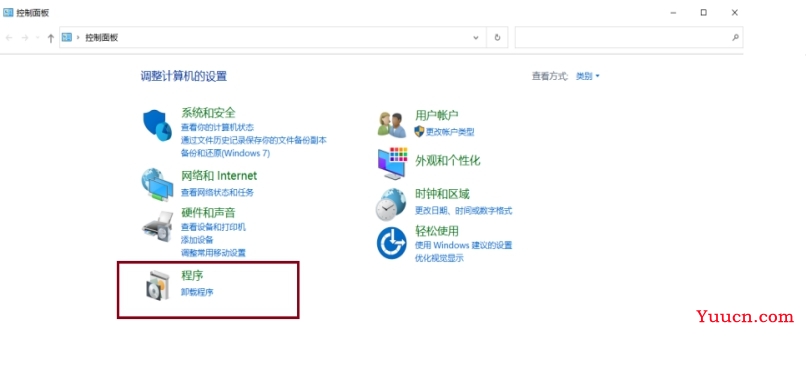The width and height of the screenshot is (806, 371).
Task: Click 查看你的计算机状态 link
Action: click(x=217, y=127)
